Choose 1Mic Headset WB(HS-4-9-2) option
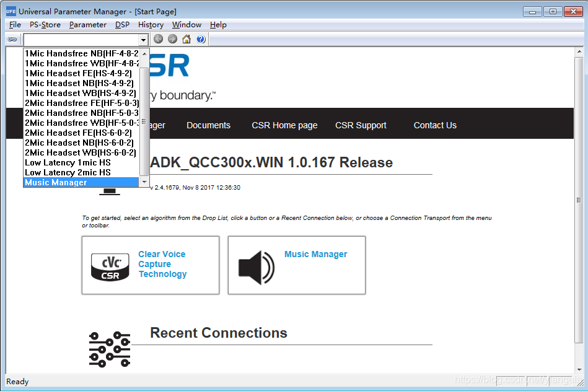Viewport: 588px width, 391px height. pyautogui.click(x=81, y=93)
